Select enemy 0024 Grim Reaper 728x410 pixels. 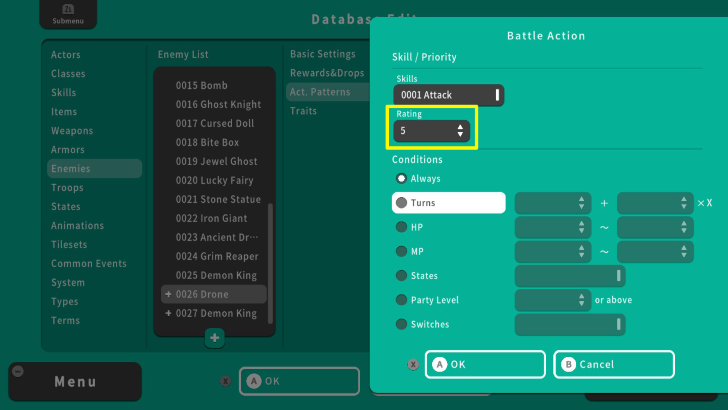[x=217, y=256]
